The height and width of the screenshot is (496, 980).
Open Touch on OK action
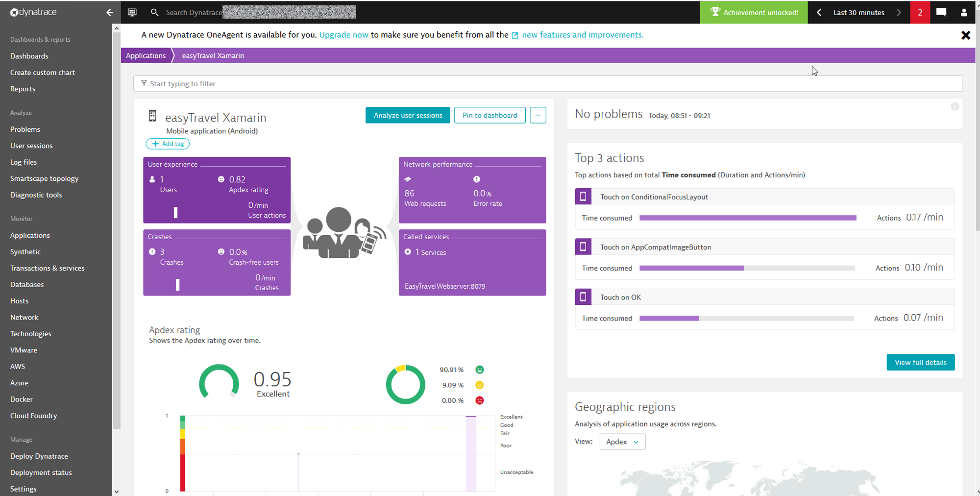(x=620, y=298)
